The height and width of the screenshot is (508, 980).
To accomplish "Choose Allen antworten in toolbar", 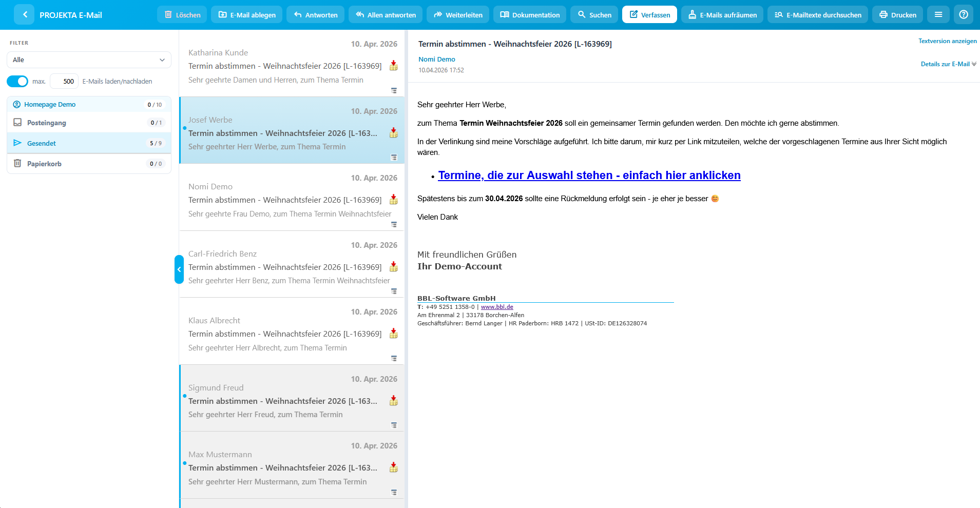I will click(386, 14).
